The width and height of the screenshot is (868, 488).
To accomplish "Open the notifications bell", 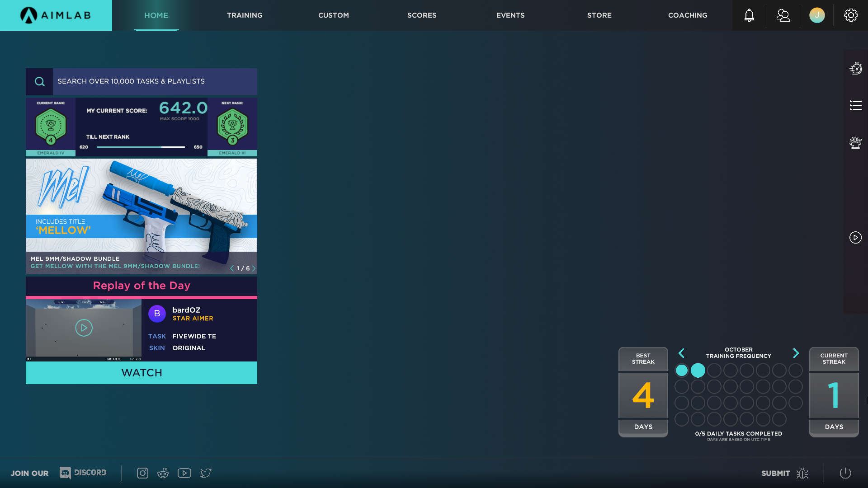I will point(749,15).
